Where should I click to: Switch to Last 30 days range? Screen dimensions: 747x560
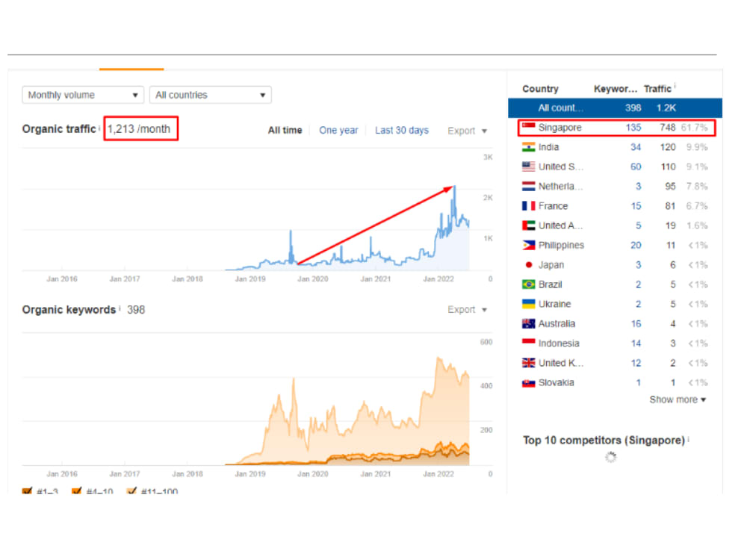[402, 130]
